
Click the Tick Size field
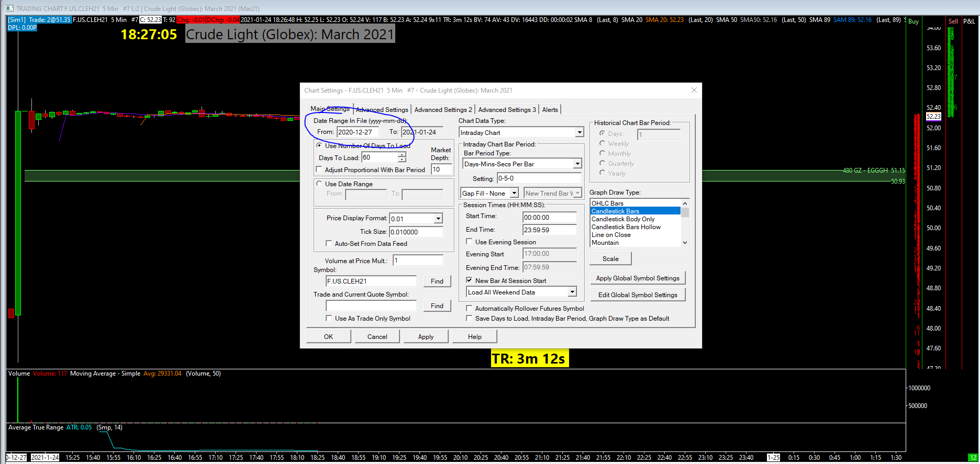click(x=416, y=232)
